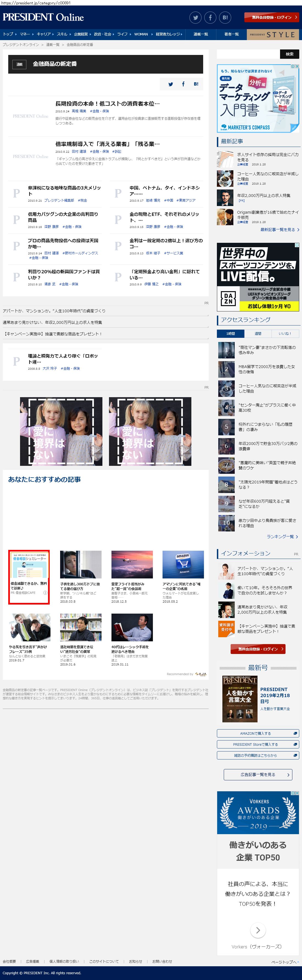
Task: Select the 1時間 ranking tab
Action: click(231, 334)
